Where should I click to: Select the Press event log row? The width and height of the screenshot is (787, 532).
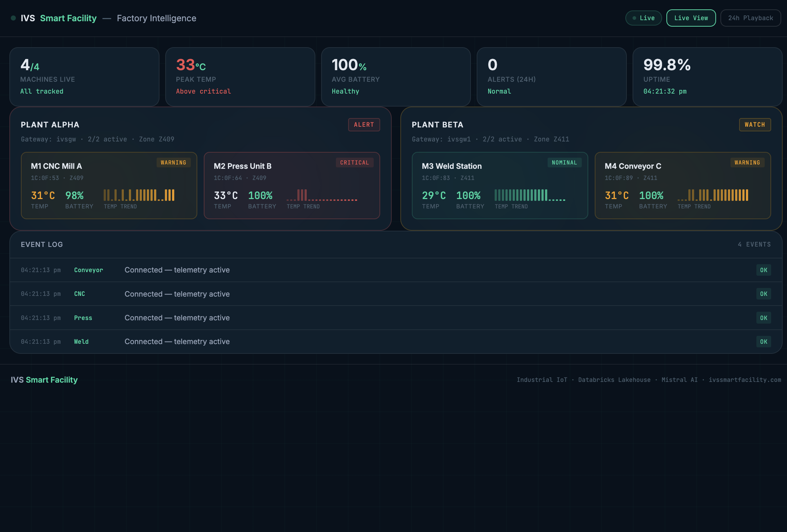(x=396, y=318)
